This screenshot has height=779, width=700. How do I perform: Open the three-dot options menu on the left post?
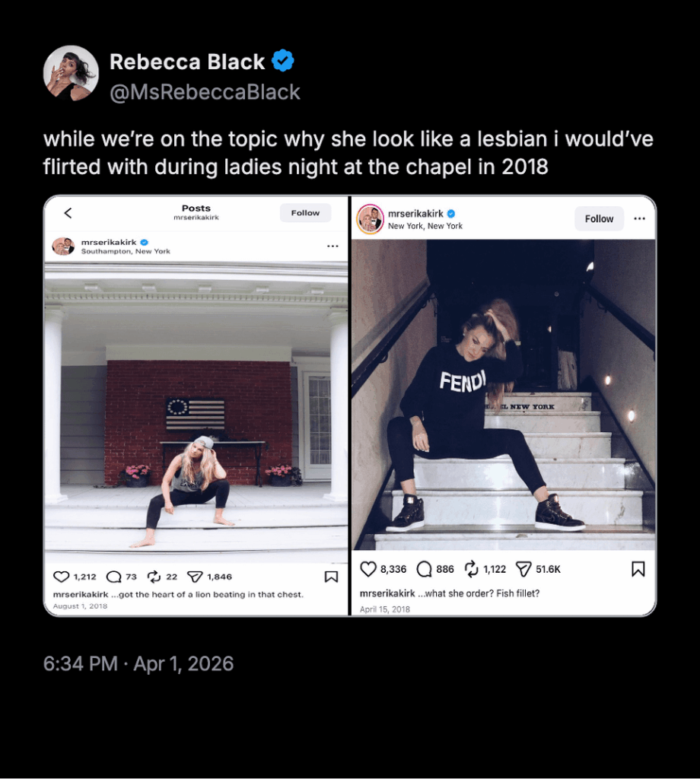tap(332, 245)
